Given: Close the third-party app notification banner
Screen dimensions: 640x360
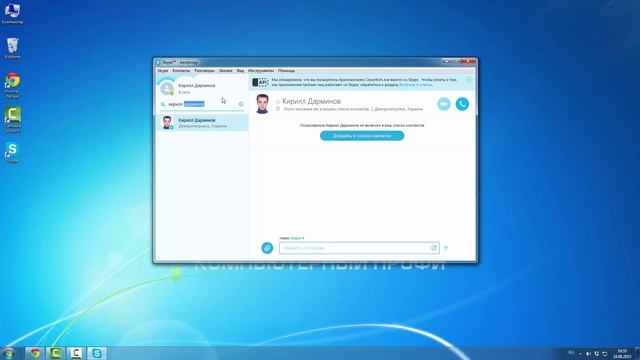Looking at the screenshot, I should point(469,80).
